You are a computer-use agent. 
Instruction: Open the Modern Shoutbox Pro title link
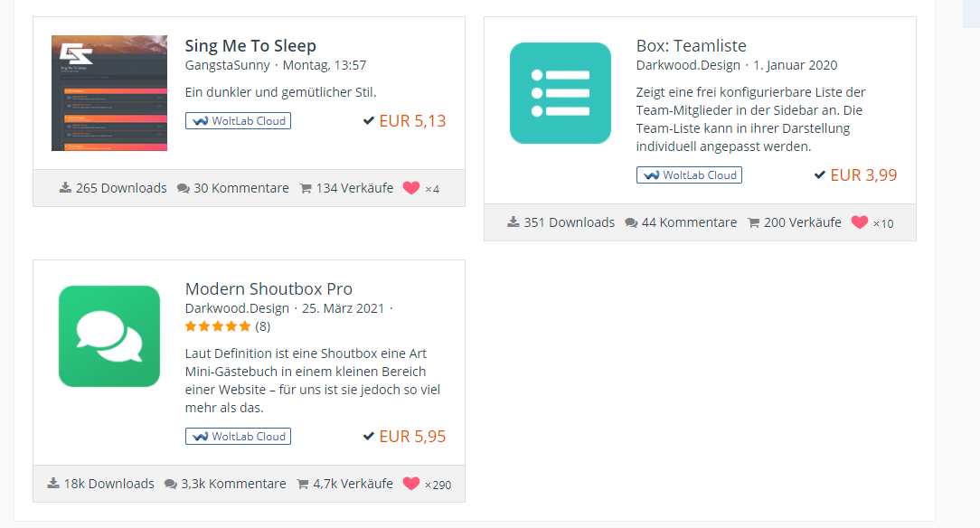[269, 289]
